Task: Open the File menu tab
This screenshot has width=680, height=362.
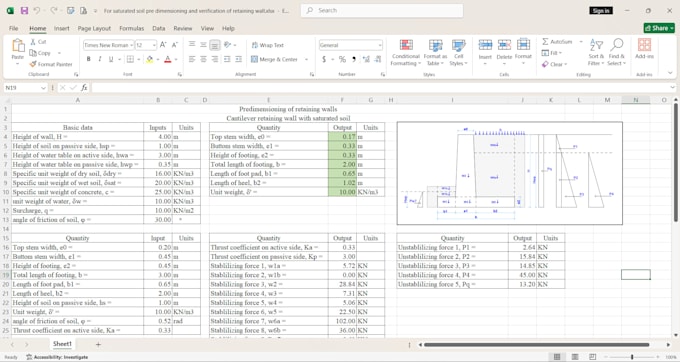Action: (13, 28)
